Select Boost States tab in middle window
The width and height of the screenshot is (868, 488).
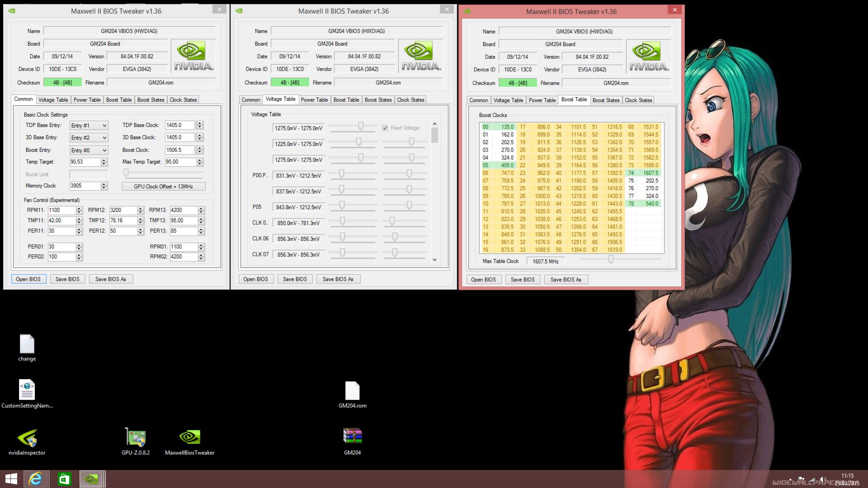(x=378, y=100)
